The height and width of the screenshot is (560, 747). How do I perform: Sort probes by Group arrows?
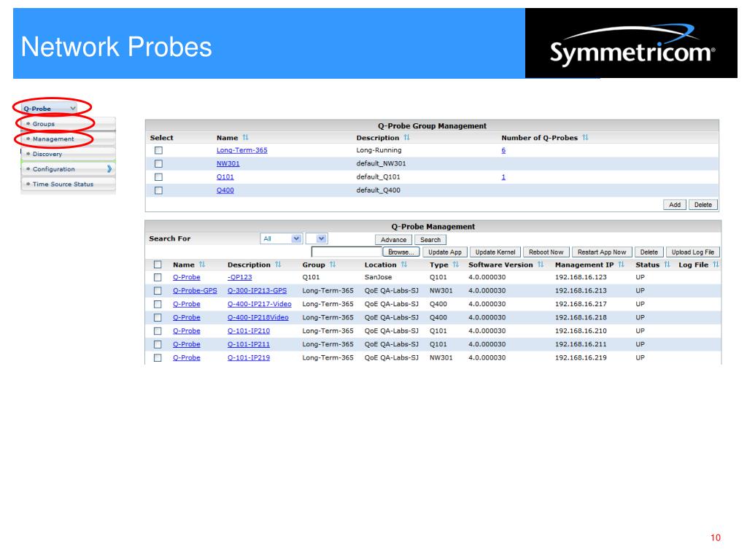pos(333,265)
